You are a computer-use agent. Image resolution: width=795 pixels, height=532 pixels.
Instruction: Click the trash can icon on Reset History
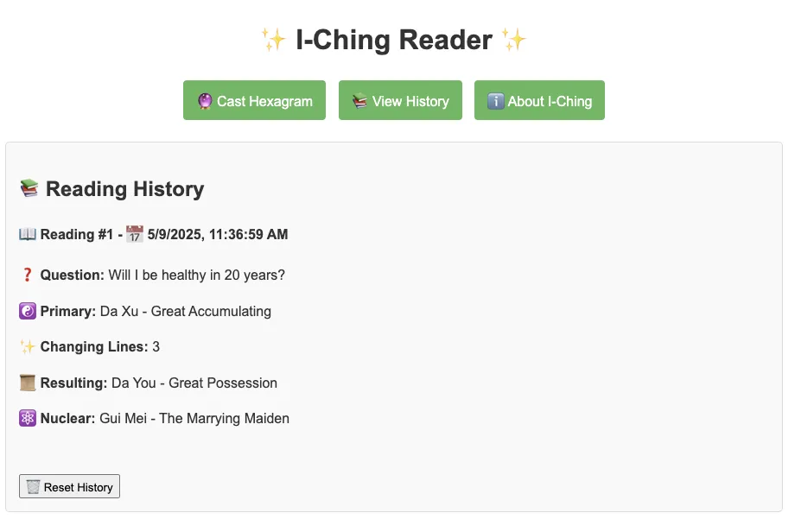point(33,487)
